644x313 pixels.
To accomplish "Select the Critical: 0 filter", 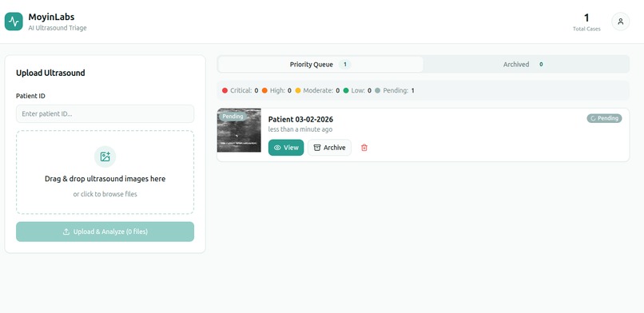I will pos(241,90).
